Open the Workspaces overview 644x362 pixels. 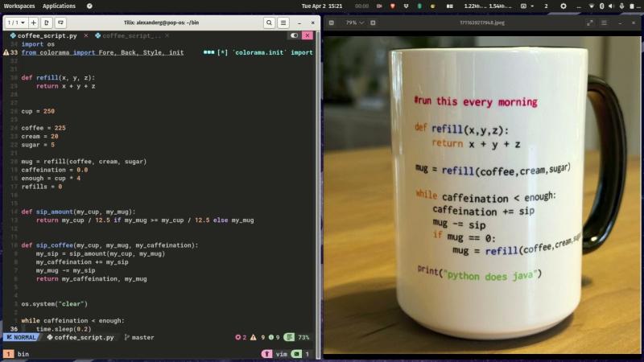(x=19, y=6)
